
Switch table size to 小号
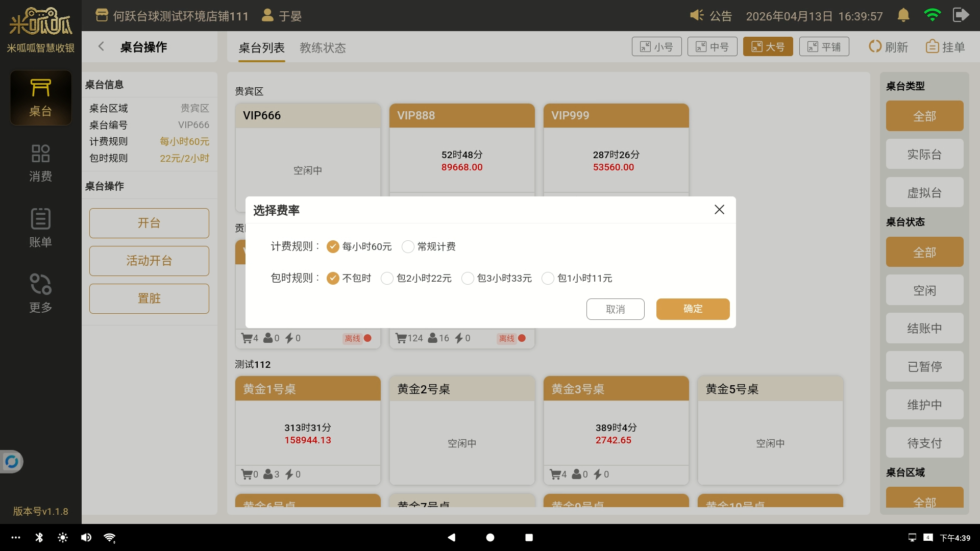(656, 46)
